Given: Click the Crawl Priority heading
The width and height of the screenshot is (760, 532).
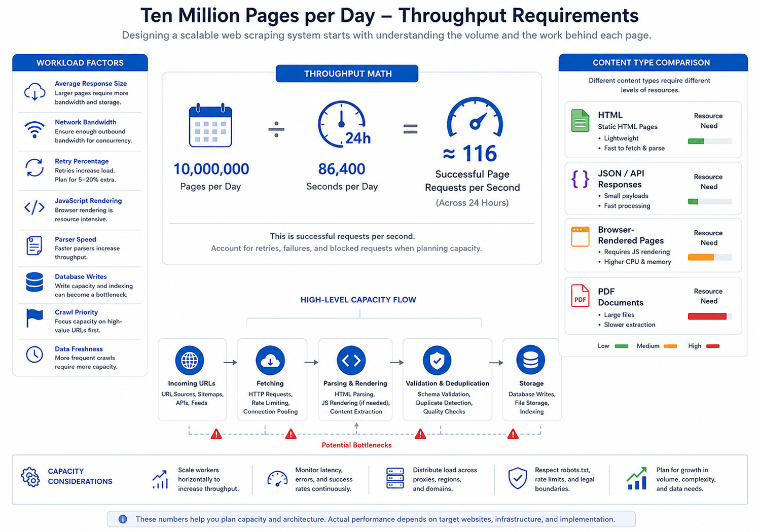Looking at the screenshot, I should point(76,312).
